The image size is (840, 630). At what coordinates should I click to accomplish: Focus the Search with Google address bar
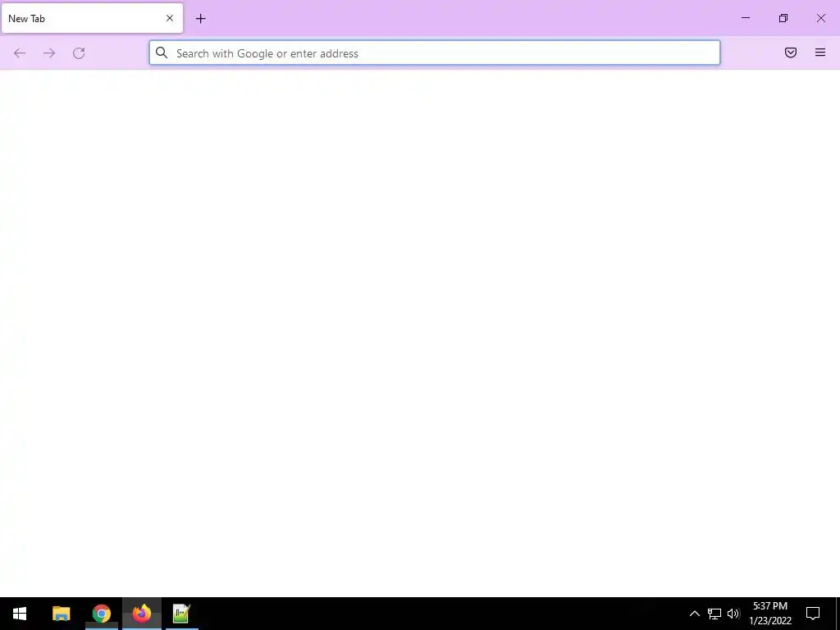(435, 53)
